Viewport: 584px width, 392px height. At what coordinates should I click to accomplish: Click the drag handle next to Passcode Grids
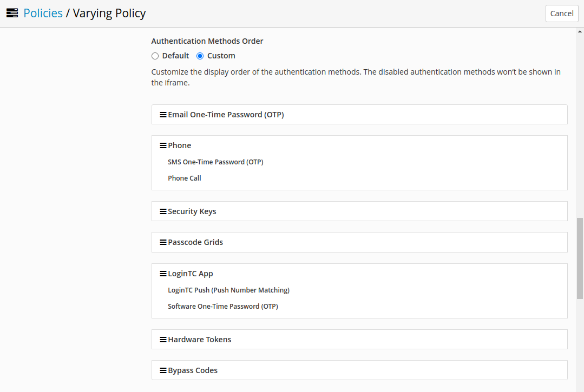tap(162, 242)
